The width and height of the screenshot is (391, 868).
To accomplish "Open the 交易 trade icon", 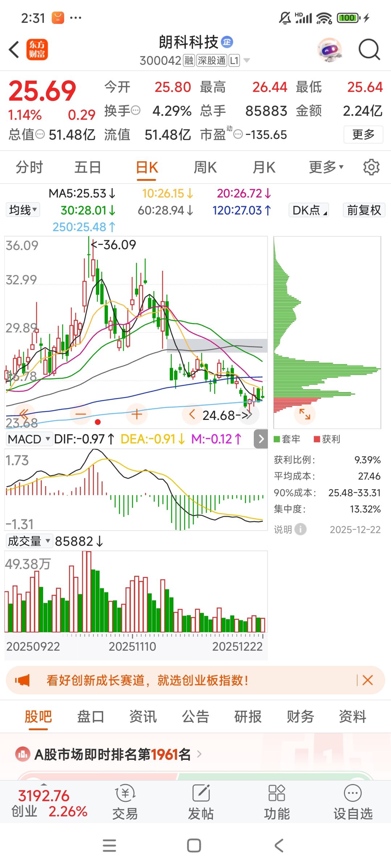I will [125, 802].
